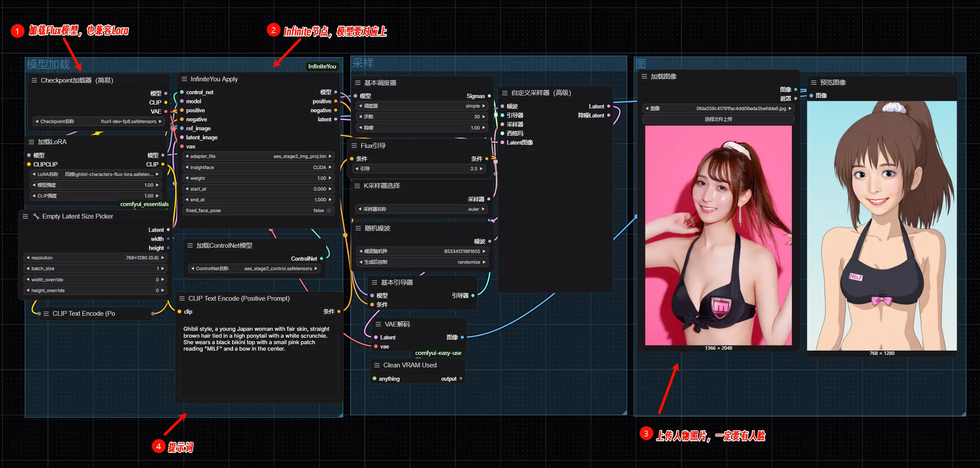Click the VAE解码 node menu icon
Screen dimensions: 980x468
378,324
